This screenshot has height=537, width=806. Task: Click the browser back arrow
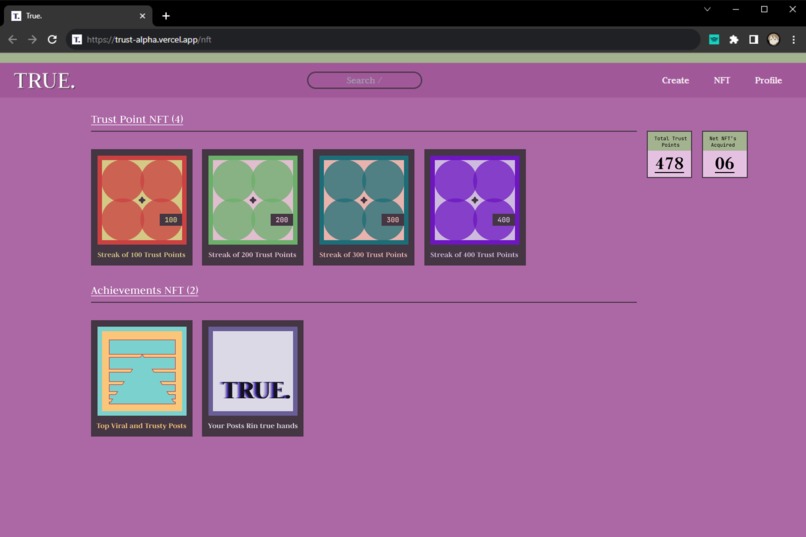[12, 40]
